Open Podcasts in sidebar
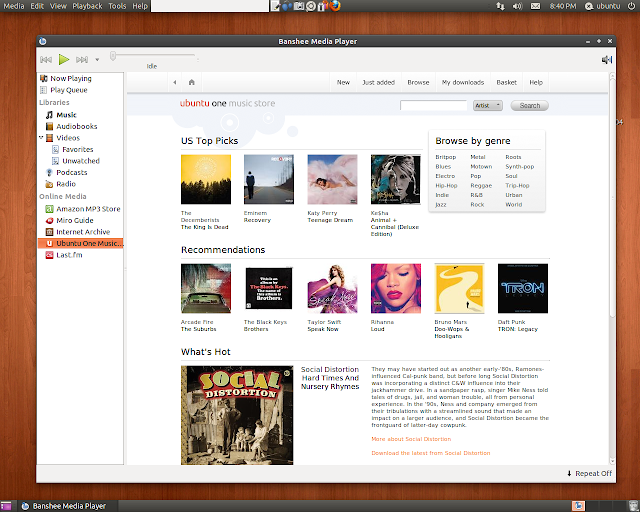 pos(67,172)
